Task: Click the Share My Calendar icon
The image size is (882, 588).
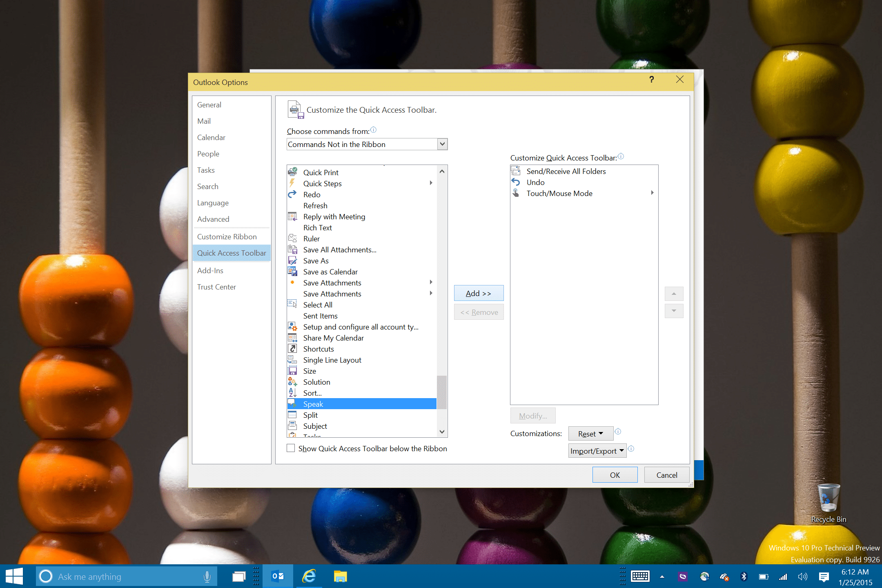Action: point(292,337)
